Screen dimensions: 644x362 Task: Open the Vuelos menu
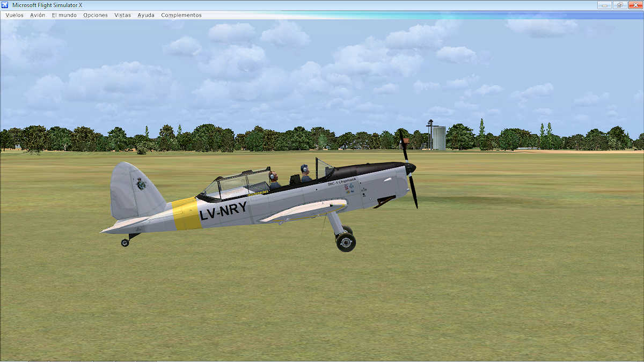point(14,15)
